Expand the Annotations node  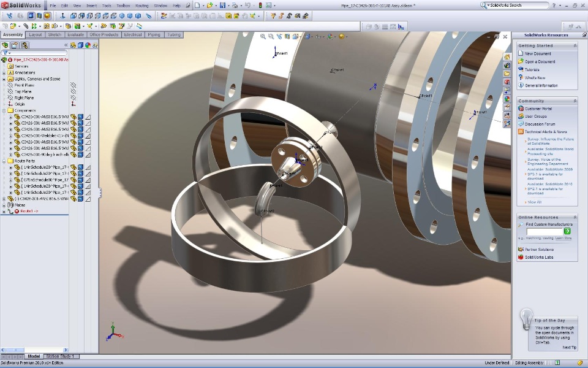(x=4, y=72)
